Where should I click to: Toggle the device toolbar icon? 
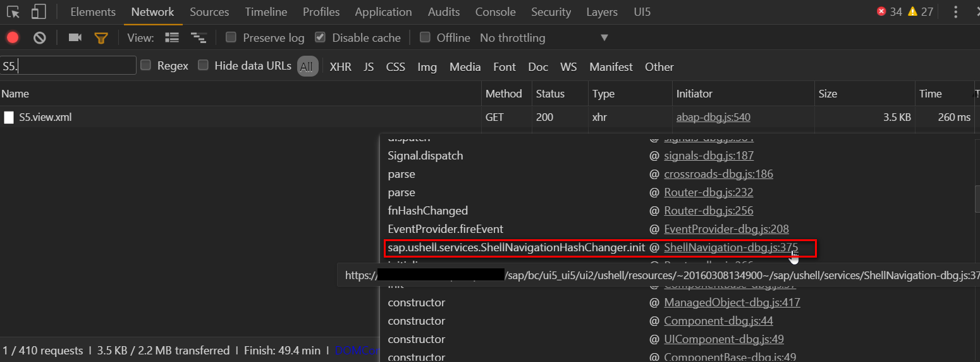39,12
